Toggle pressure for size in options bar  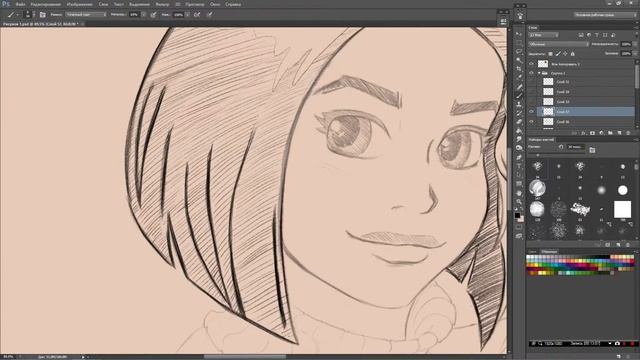209,15
